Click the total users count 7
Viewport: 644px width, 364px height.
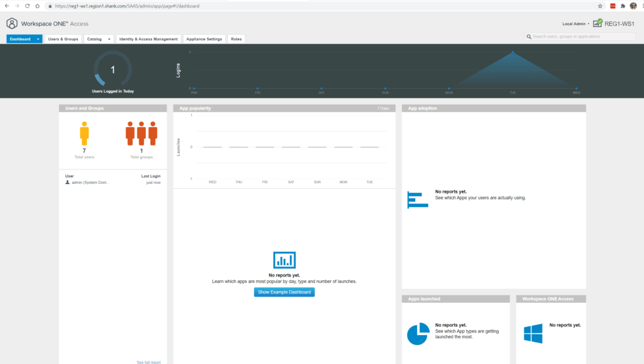[x=84, y=151]
